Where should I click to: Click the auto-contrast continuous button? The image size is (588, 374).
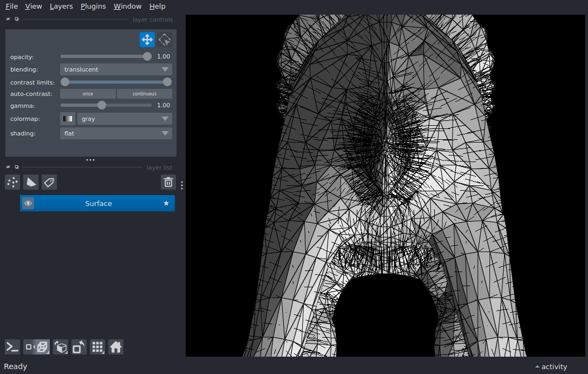145,94
